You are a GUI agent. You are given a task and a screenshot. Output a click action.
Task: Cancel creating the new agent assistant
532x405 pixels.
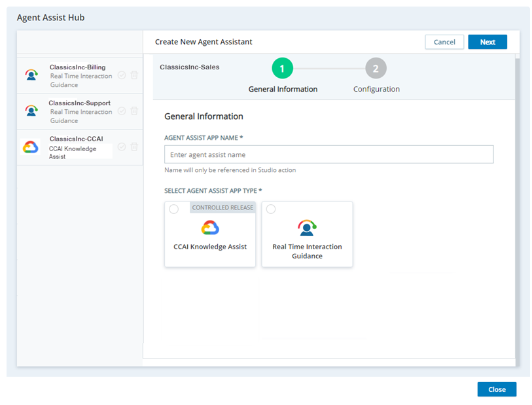coord(444,42)
